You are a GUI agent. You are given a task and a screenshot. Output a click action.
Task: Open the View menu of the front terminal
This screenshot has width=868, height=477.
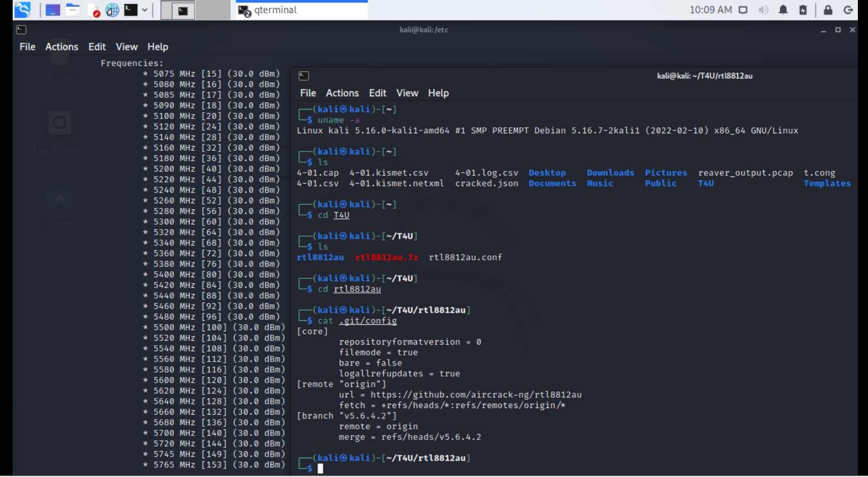coord(407,93)
